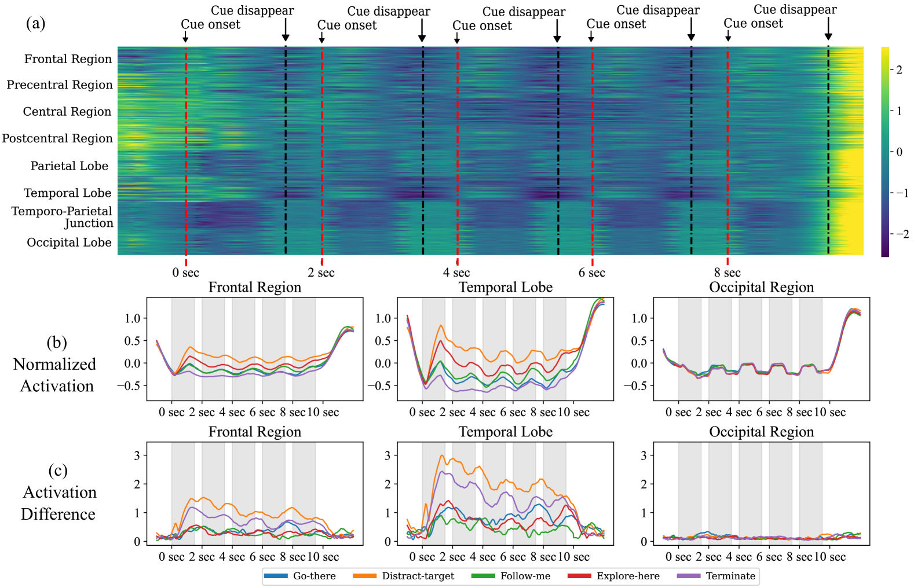Click 'Frontal Region' title in the Normalized Activation row

pyautogui.click(x=255, y=287)
